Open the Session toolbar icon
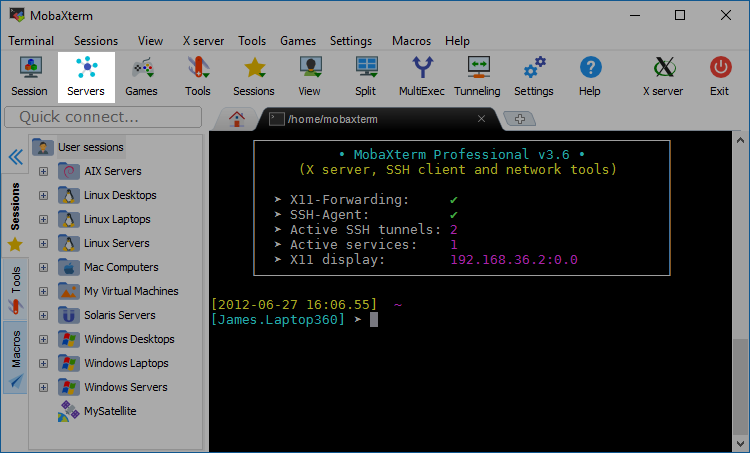 tap(29, 76)
